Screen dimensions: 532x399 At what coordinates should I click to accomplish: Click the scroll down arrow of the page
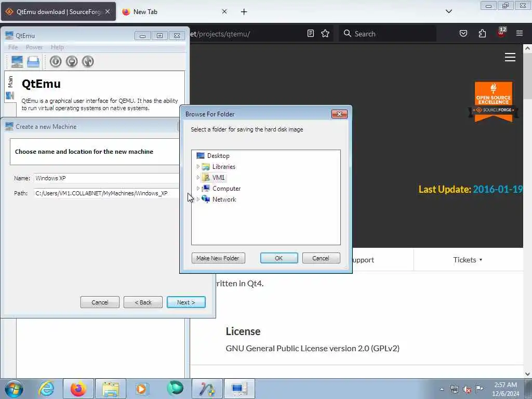[528, 374]
